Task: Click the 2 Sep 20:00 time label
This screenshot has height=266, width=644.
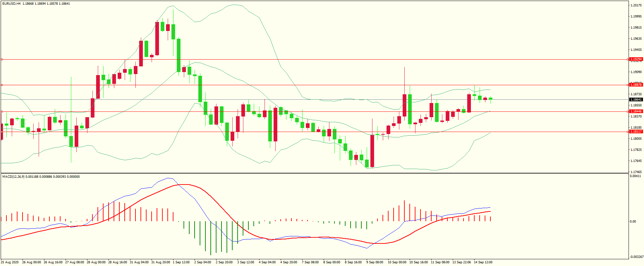Action: (x=224, y=262)
